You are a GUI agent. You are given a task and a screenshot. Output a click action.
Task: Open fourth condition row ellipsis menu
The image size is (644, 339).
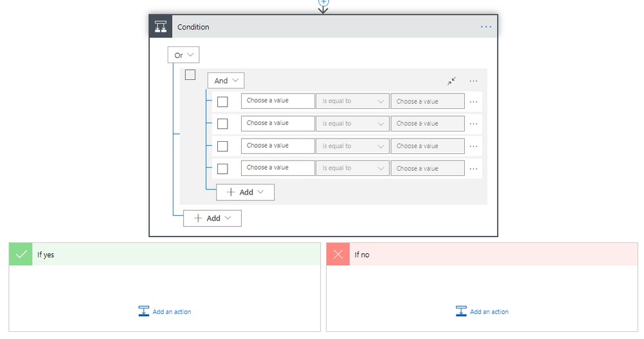473,168
